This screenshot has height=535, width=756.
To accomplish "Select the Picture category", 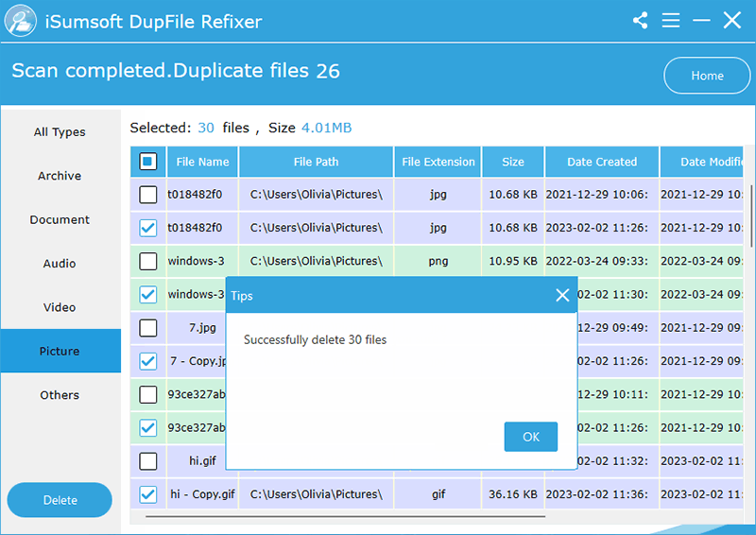I will click(x=60, y=352).
